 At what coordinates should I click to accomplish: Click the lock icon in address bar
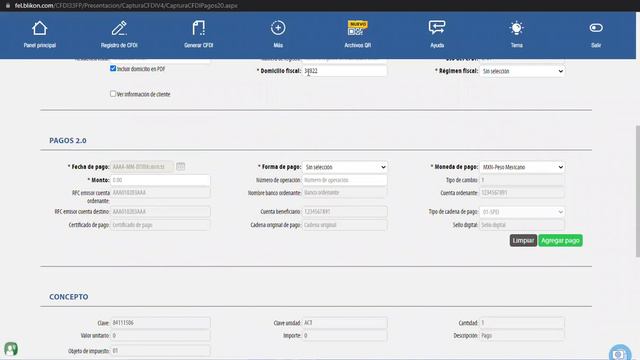(x=7, y=5)
